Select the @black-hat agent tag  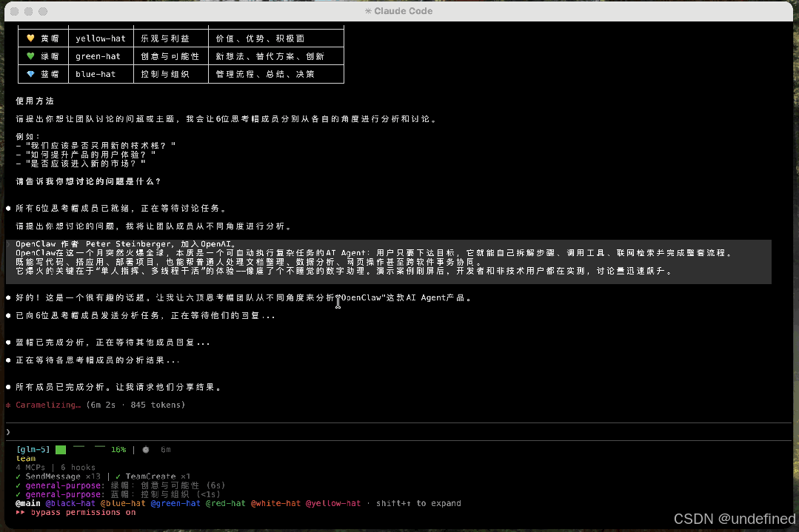point(70,503)
